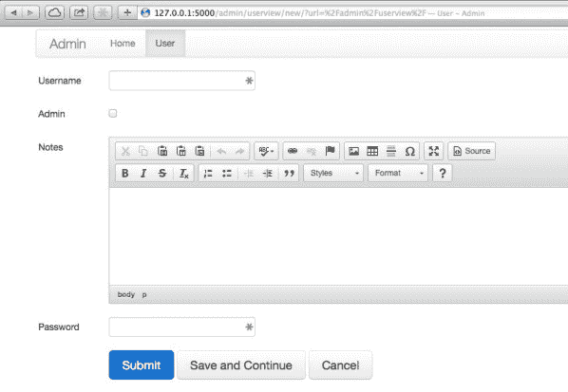Image resolution: width=568 pixels, height=392 pixels.
Task: Add bookmark with plus button
Action: point(127,13)
